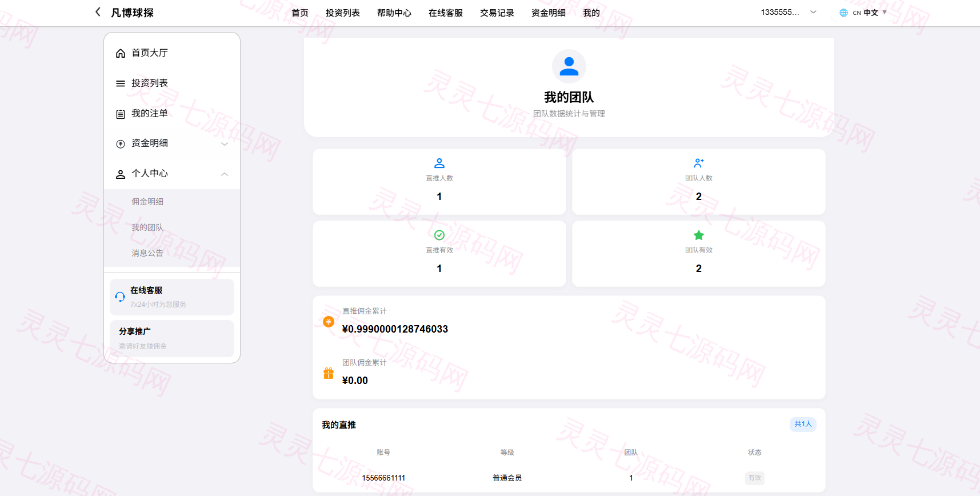Click the back arrow beside 凡博球探
Screen dimensions: 980x496
(98, 12)
